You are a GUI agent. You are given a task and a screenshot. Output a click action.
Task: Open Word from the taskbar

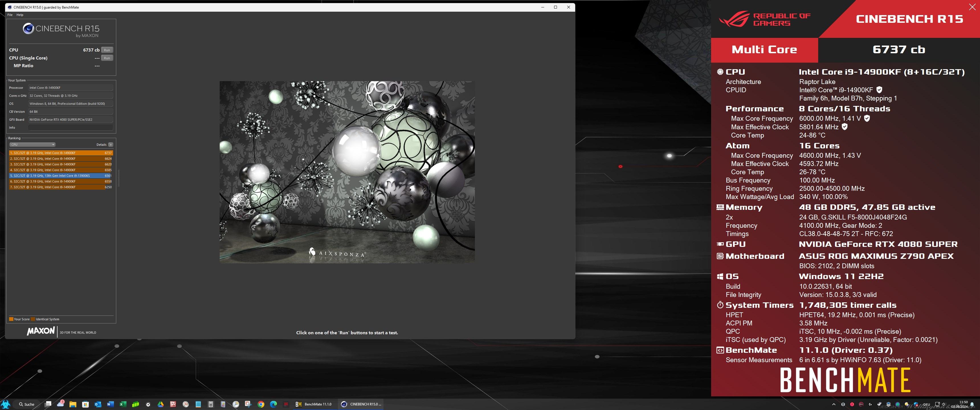pyautogui.click(x=110, y=404)
